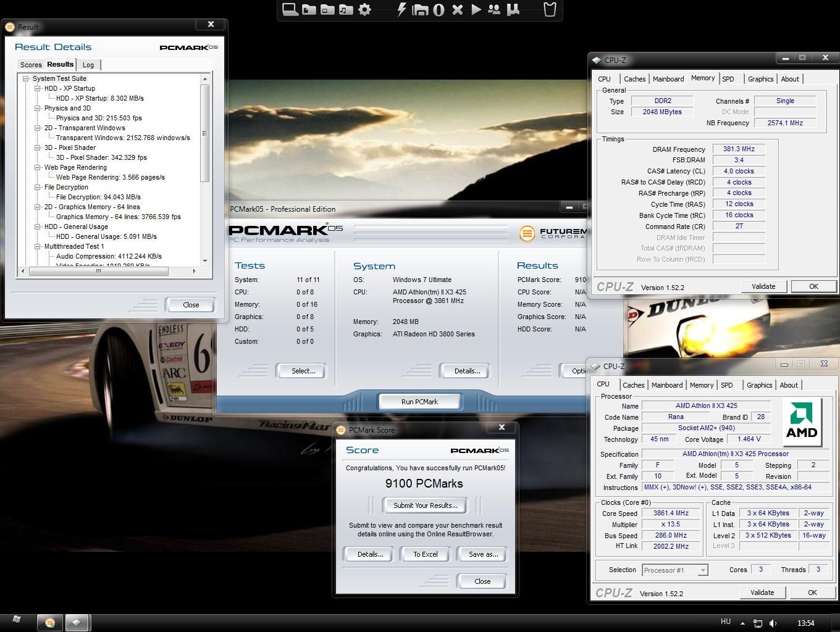Screen dimensions: 840x632
Task: Open the network icon in the system tray
Action: pos(758,623)
